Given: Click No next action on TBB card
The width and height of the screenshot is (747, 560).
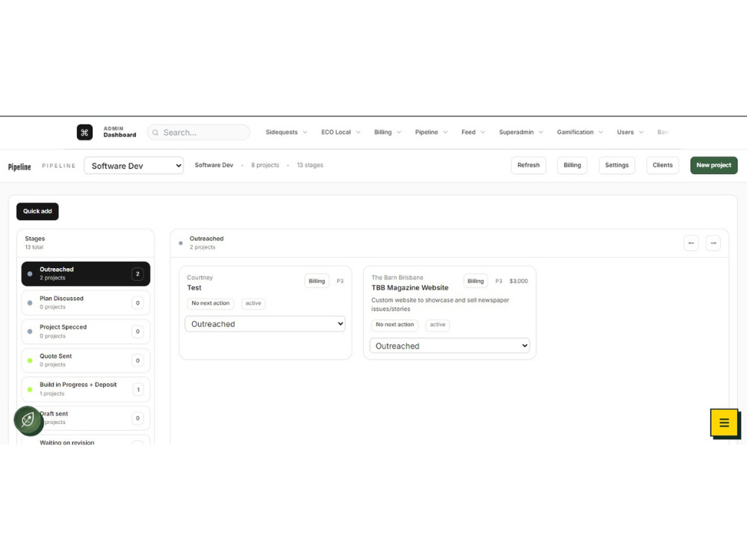Looking at the screenshot, I should pos(394,325).
